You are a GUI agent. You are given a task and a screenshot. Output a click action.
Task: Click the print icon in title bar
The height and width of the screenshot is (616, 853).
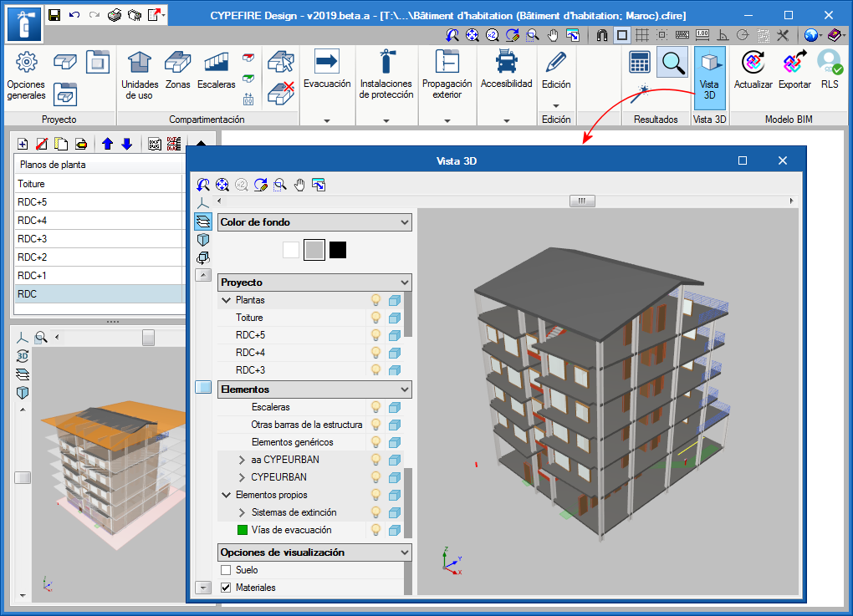pos(115,15)
